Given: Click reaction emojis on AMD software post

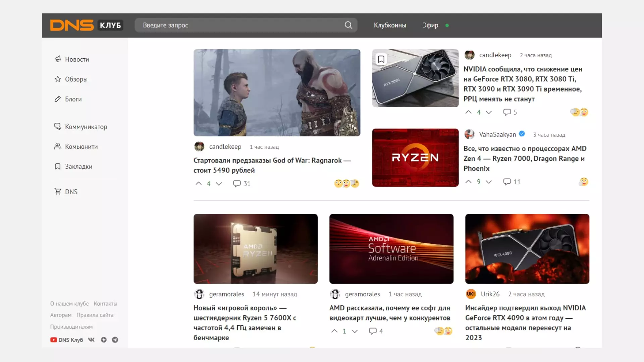Looking at the screenshot, I should pyautogui.click(x=443, y=331).
